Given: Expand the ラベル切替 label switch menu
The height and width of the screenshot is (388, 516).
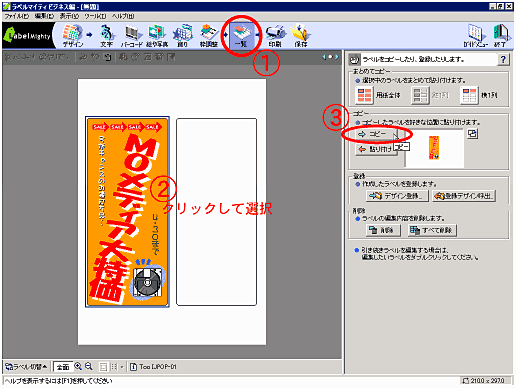Looking at the screenshot, I should coord(26,367).
